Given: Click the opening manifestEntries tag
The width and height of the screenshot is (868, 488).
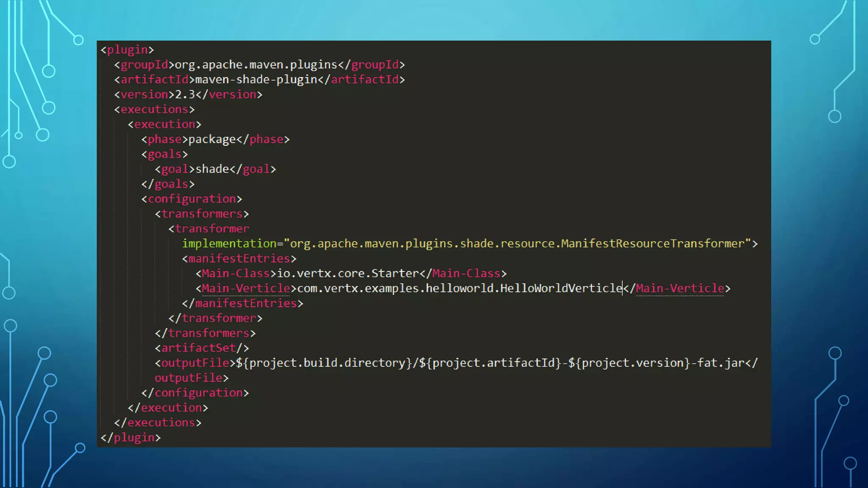Looking at the screenshot, I should 239,258.
